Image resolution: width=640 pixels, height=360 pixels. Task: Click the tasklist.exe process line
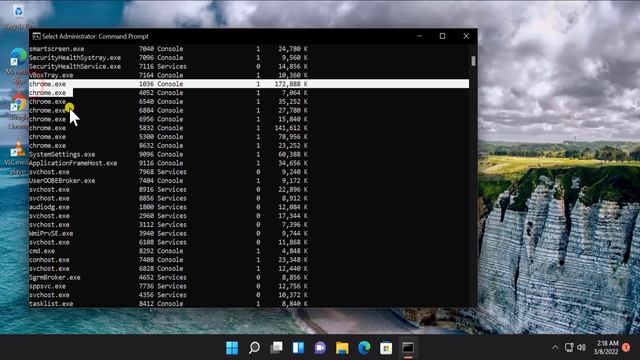point(168,304)
